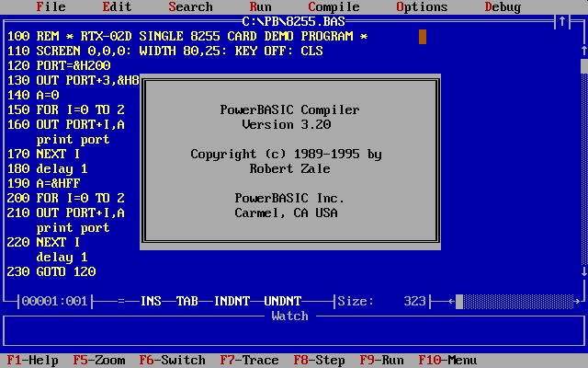Image resolution: width=588 pixels, height=368 pixels.
Task: Click line 210 OUT PORT+I,A
Action: point(65,213)
